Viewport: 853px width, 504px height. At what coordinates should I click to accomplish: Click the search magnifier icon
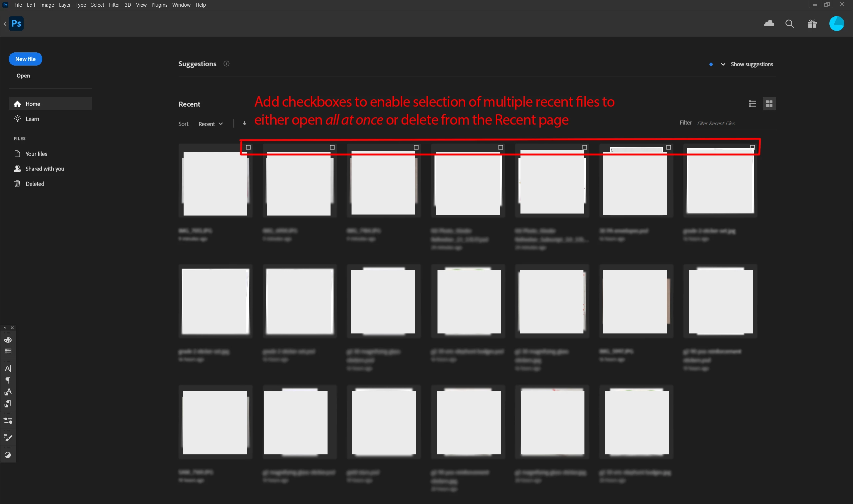coord(789,24)
